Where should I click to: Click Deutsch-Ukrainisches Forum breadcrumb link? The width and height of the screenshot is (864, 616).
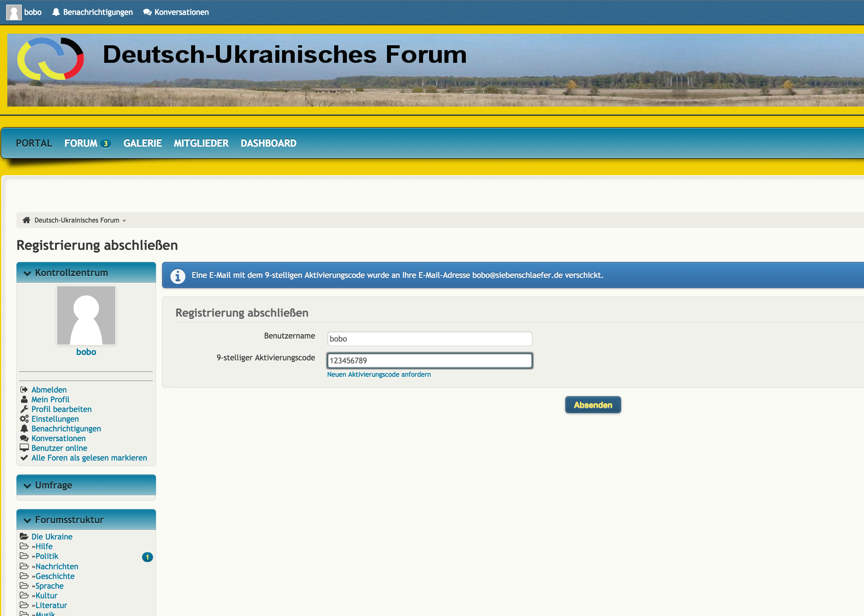click(x=77, y=220)
